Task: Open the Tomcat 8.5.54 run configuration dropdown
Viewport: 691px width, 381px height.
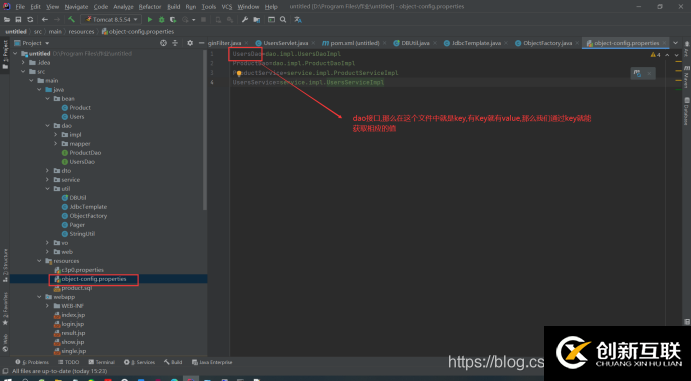Action: click(x=111, y=19)
